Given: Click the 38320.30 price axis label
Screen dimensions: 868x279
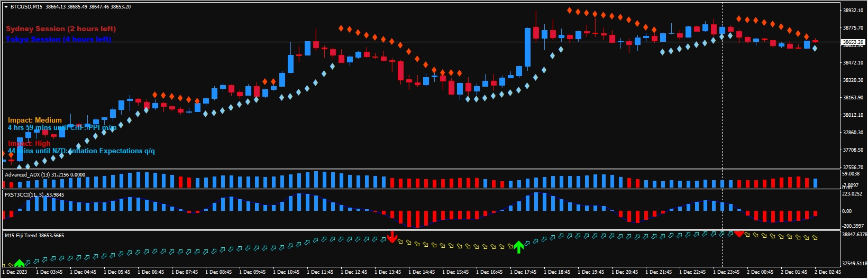Looking at the screenshot, I should coord(853,80).
